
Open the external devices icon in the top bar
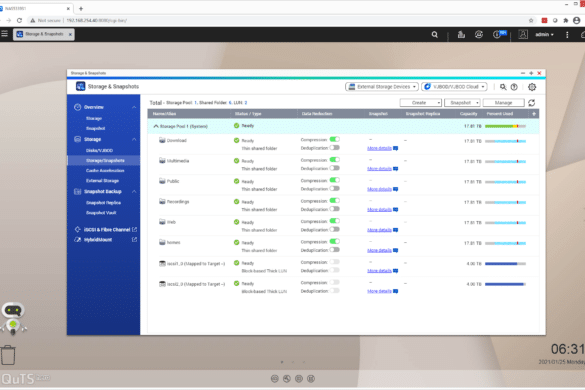click(x=479, y=35)
